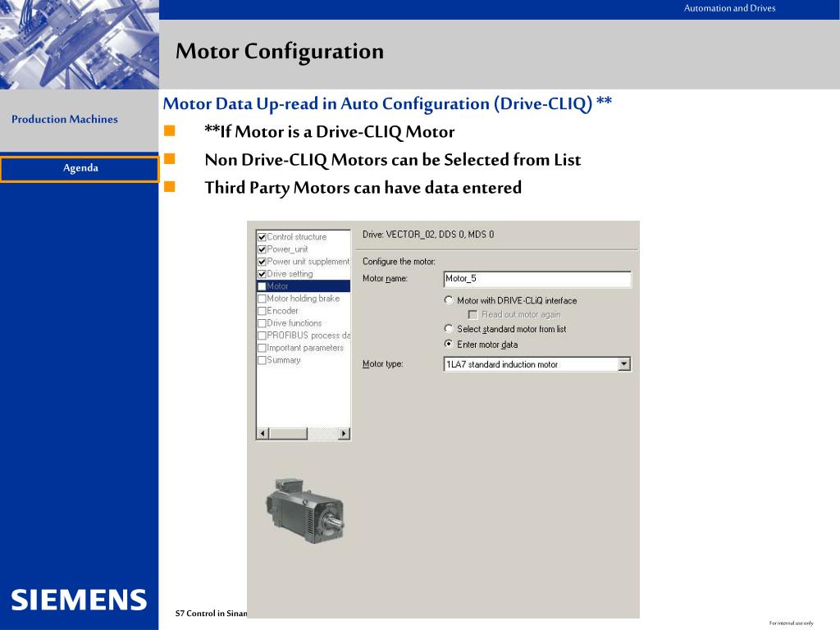Open the Motor type dropdown arrow
The image size is (840, 630).
coord(623,364)
